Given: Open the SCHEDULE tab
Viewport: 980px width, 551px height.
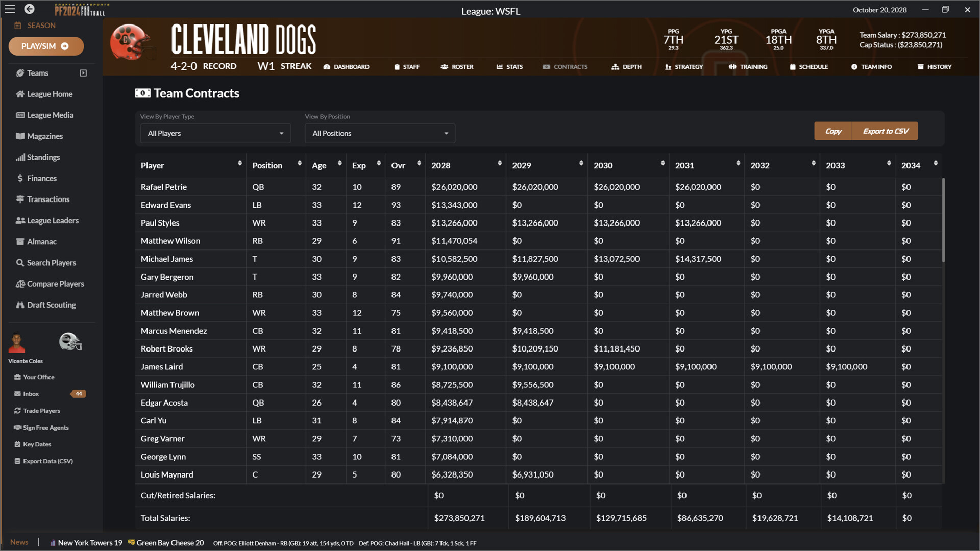Looking at the screenshot, I should pos(809,67).
